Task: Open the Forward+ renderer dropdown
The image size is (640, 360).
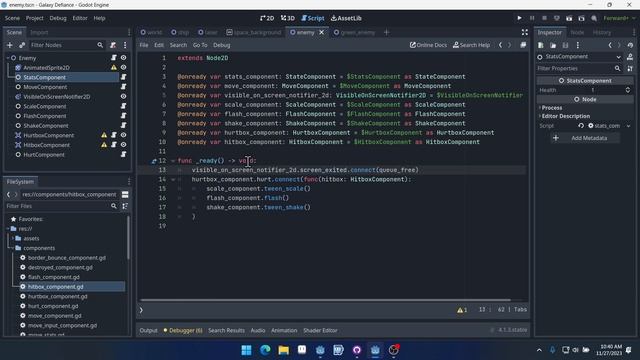Action: pyautogui.click(x=619, y=18)
